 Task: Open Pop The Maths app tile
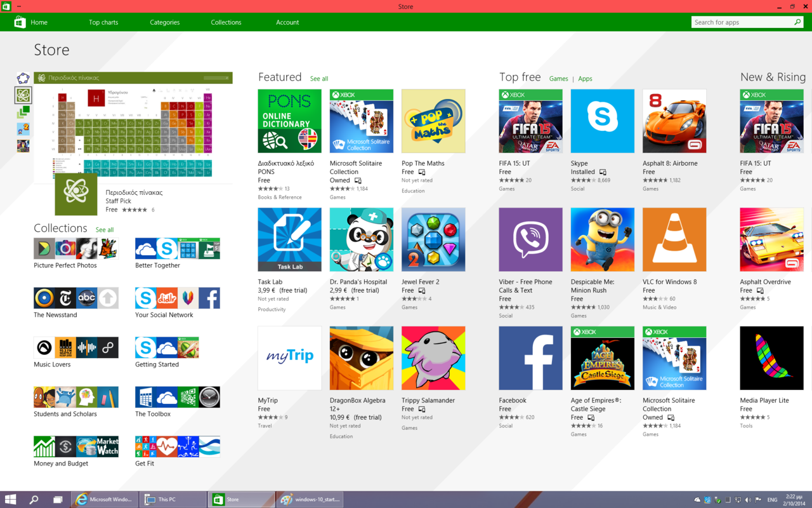pos(433,121)
